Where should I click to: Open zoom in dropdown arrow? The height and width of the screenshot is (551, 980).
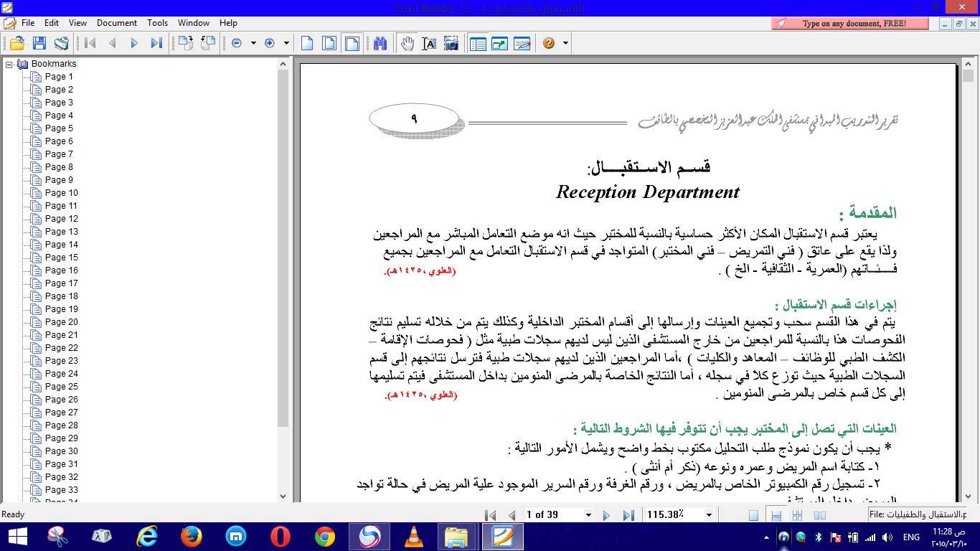tap(286, 44)
